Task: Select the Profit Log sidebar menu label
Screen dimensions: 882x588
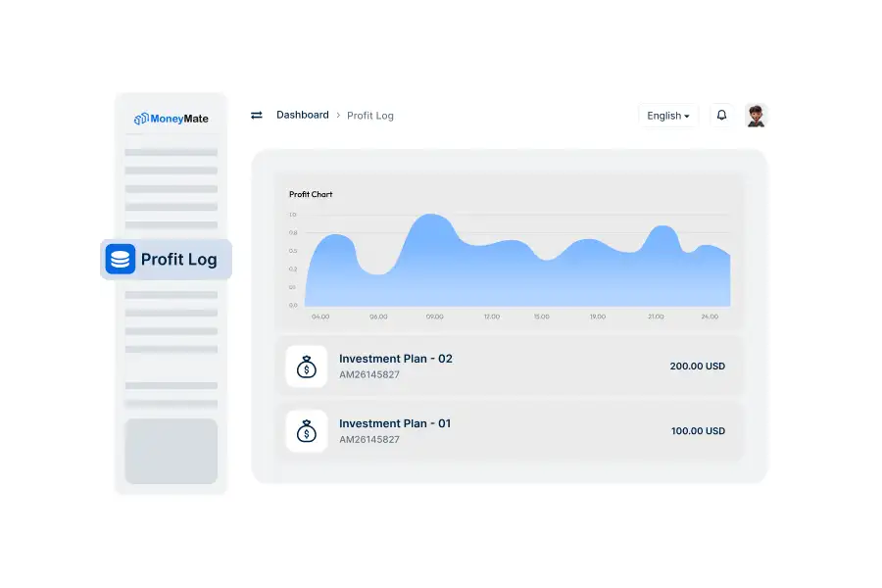Action: click(178, 260)
